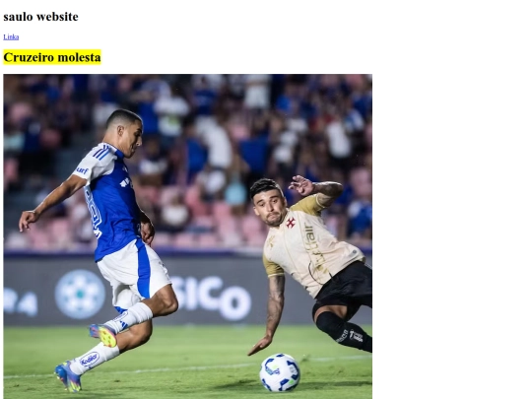Click the blue and yellow cleat on the raised foot
The image size is (532, 399).
(x=103, y=335)
